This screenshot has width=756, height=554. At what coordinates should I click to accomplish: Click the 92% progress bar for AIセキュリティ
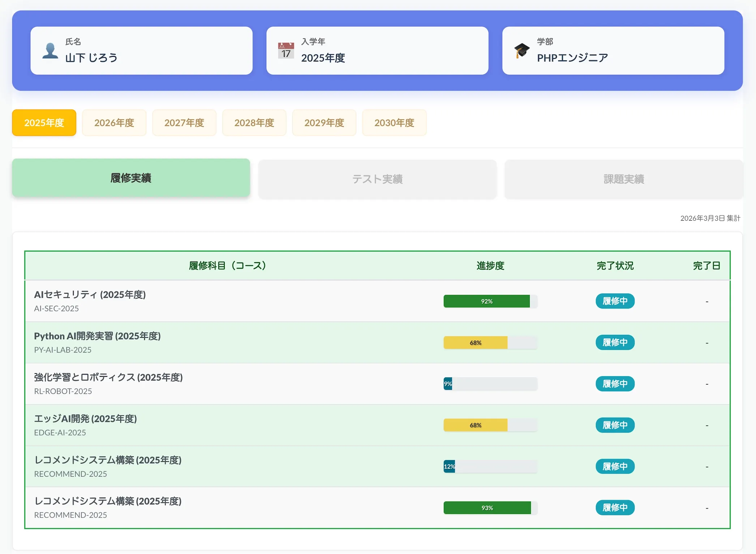[x=487, y=301]
